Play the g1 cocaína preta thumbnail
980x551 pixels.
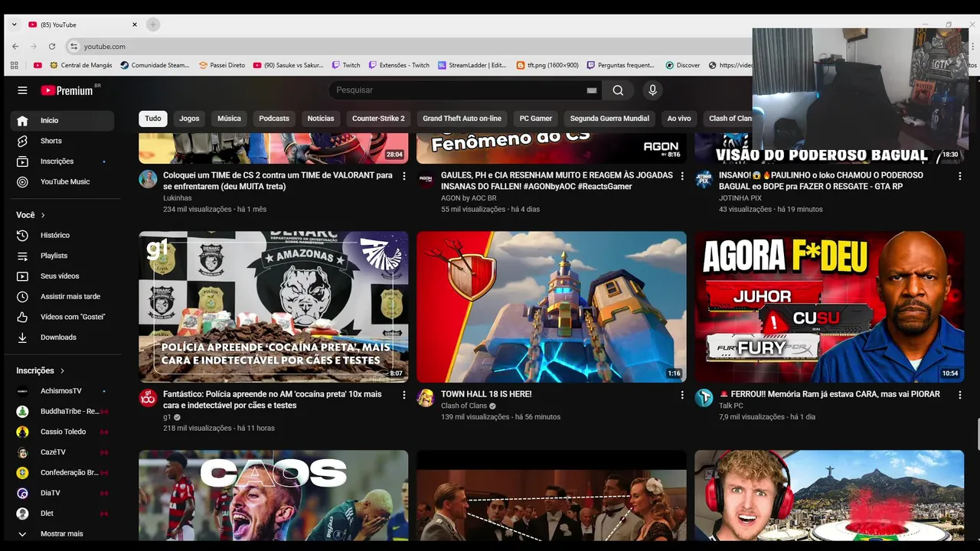(273, 307)
